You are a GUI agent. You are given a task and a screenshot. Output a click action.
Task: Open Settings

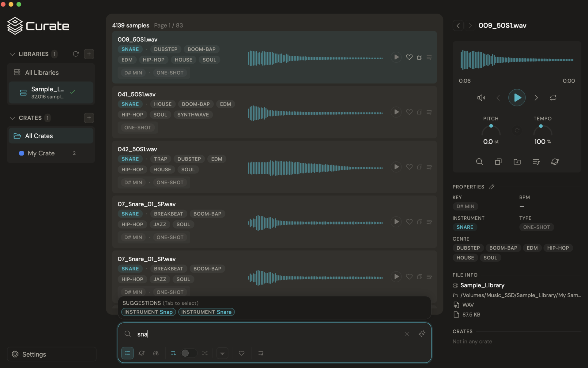[x=52, y=354]
